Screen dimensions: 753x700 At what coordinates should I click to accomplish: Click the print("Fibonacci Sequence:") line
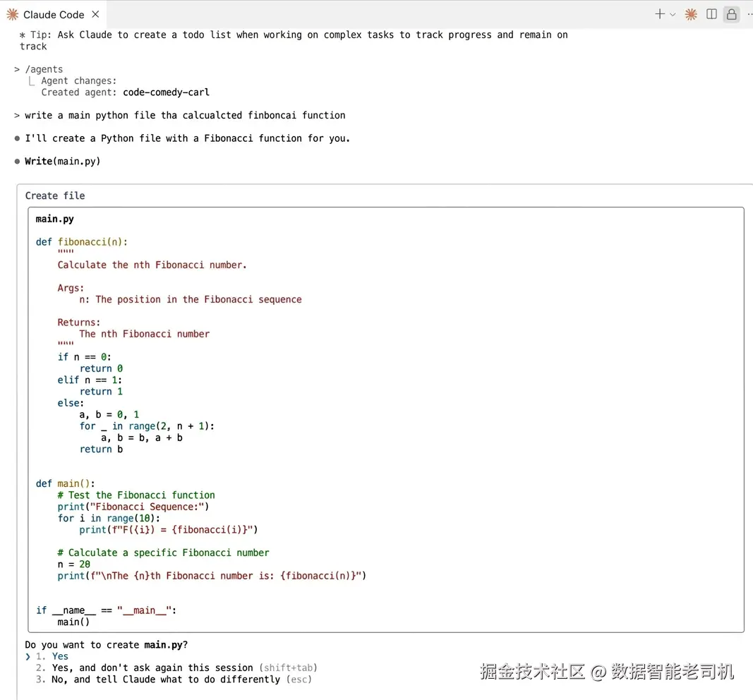[133, 507]
